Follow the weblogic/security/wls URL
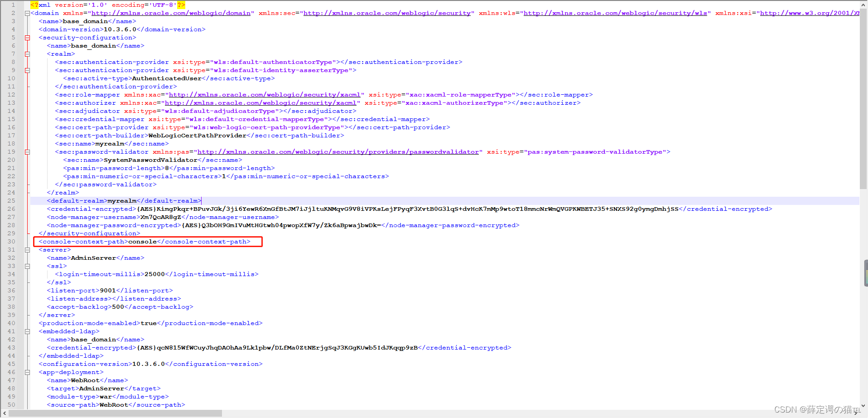This screenshot has height=418, width=868. 615,13
